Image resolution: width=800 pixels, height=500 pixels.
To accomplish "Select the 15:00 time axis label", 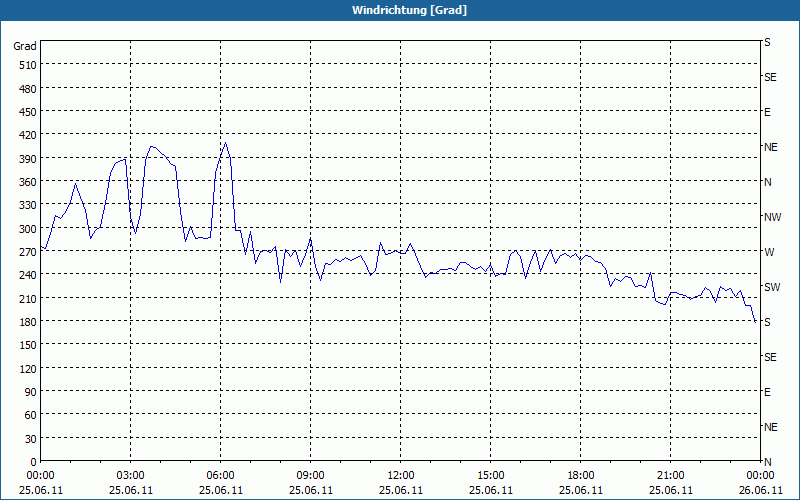I will coord(490,476).
